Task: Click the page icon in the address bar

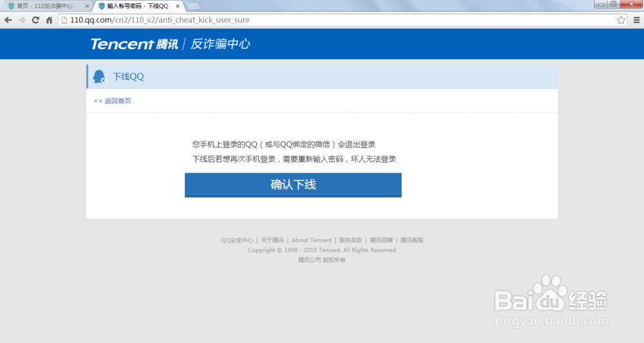Action: pos(64,20)
